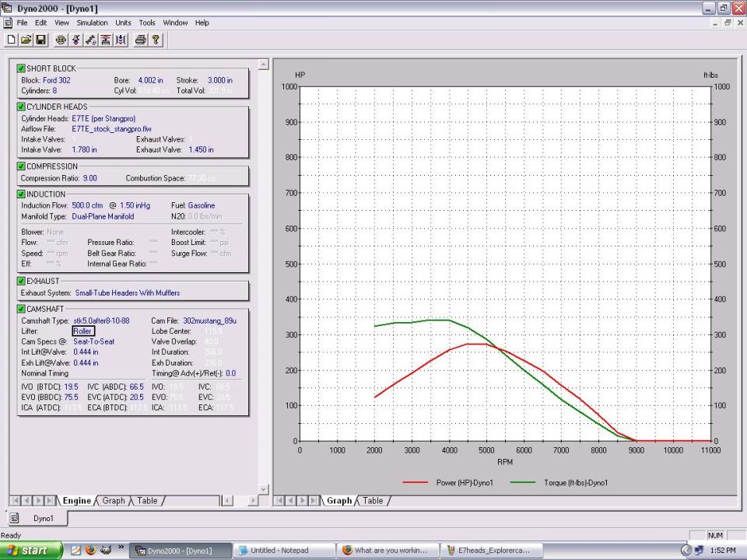Viewport: 747px width, 560px height.
Task: Click the Dyno2000 - [Dyno1] taskbar button
Action: tap(180, 551)
